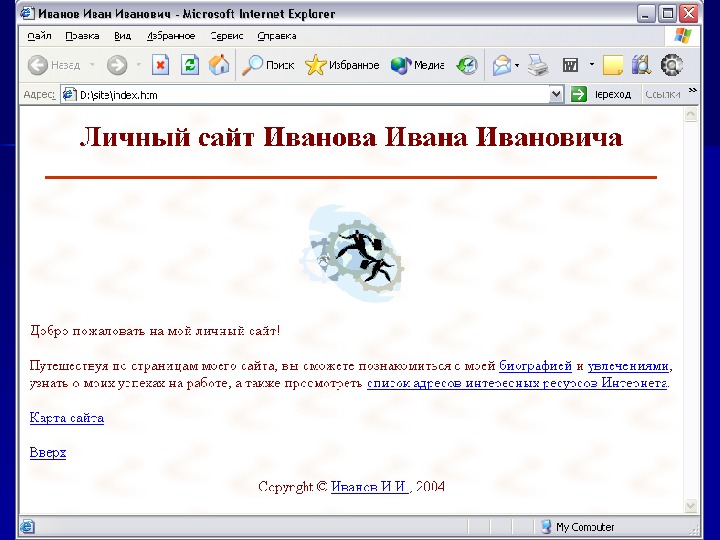Click the Mail envelope icon

click(502, 65)
